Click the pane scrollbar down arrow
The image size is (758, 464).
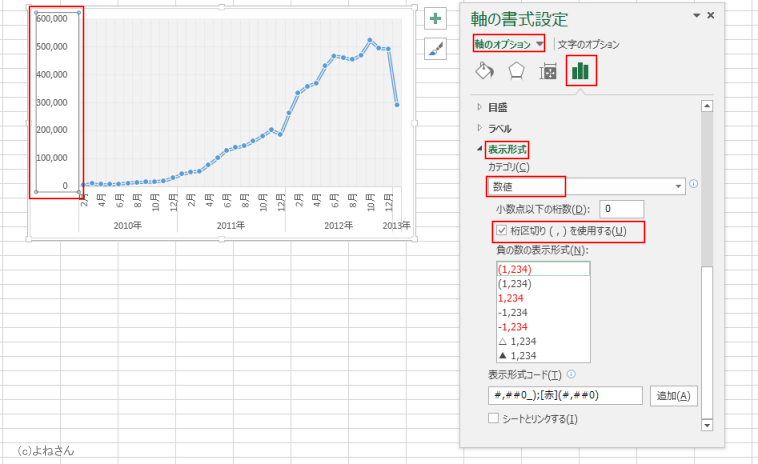(707, 425)
